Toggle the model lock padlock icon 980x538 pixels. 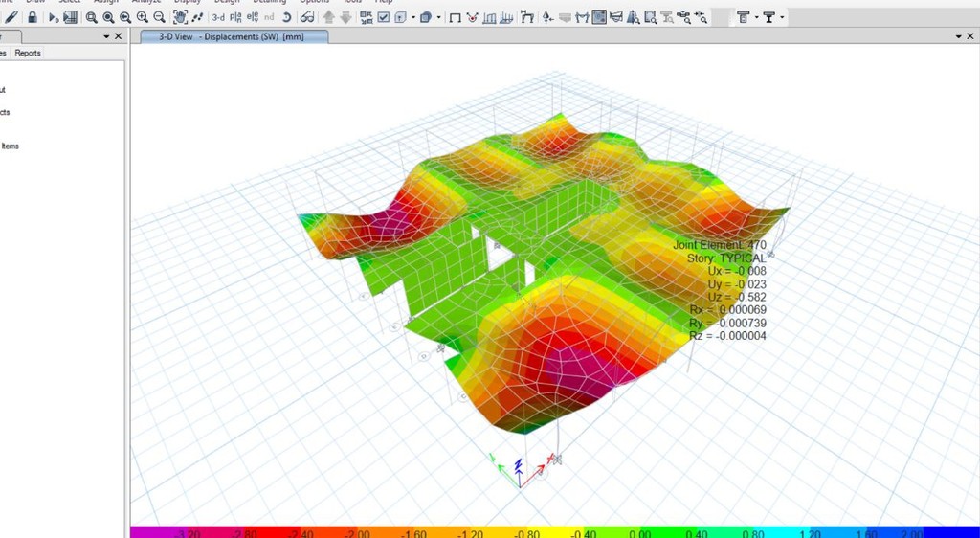click(x=33, y=17)
